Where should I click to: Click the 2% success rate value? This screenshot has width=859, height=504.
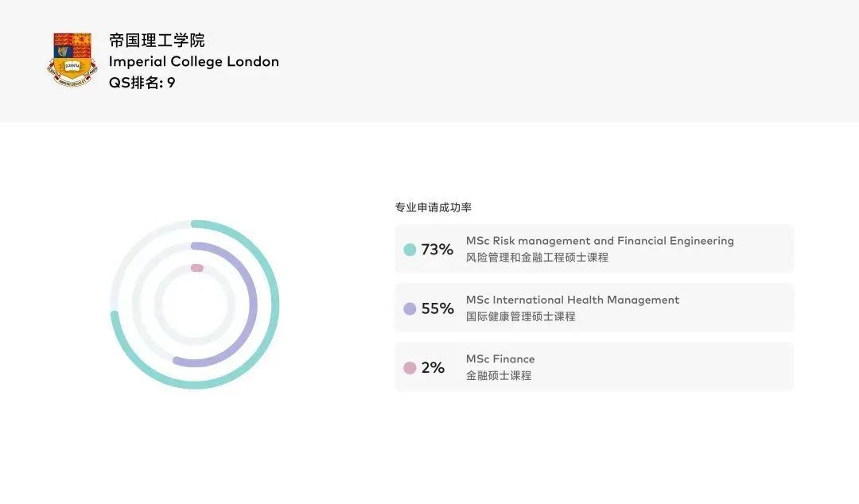tap(433, 368)
